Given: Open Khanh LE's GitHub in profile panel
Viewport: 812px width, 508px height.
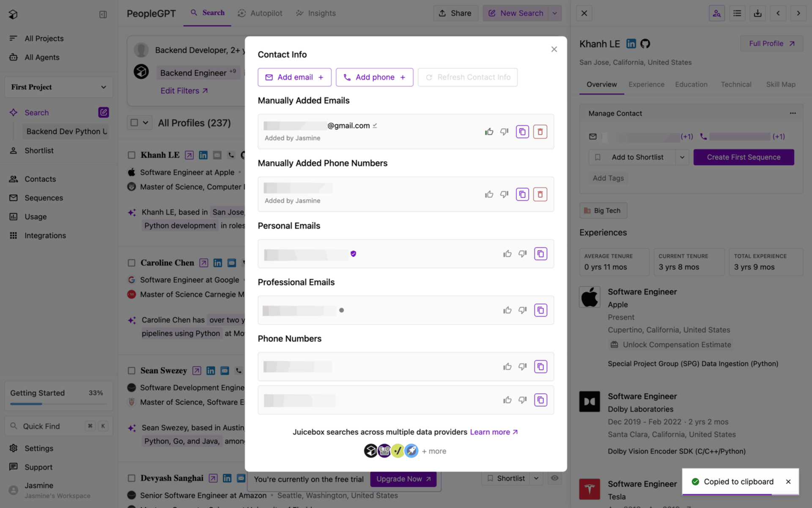Looking at the screenshot, I should click(645, 44).
